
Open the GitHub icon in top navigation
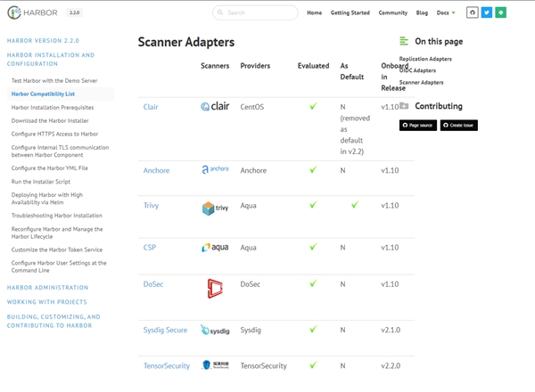click(x=473, y=12)
